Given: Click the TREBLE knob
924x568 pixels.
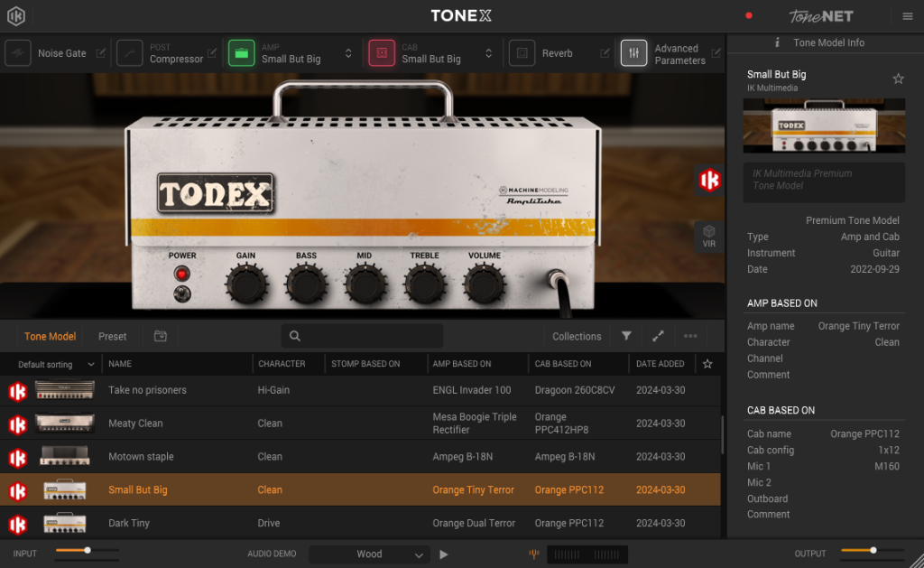Looking at the screenshot, I should (424, 284).
